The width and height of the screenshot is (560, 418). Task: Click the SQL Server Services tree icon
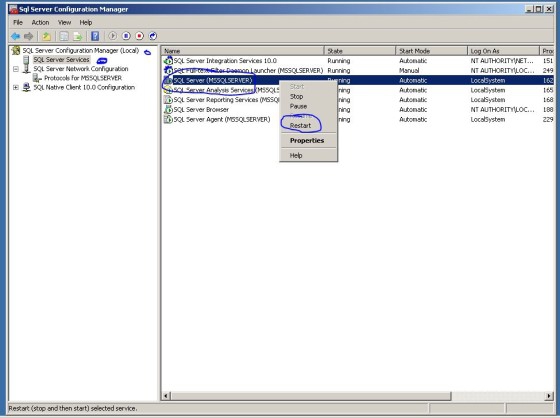point(26,61)
